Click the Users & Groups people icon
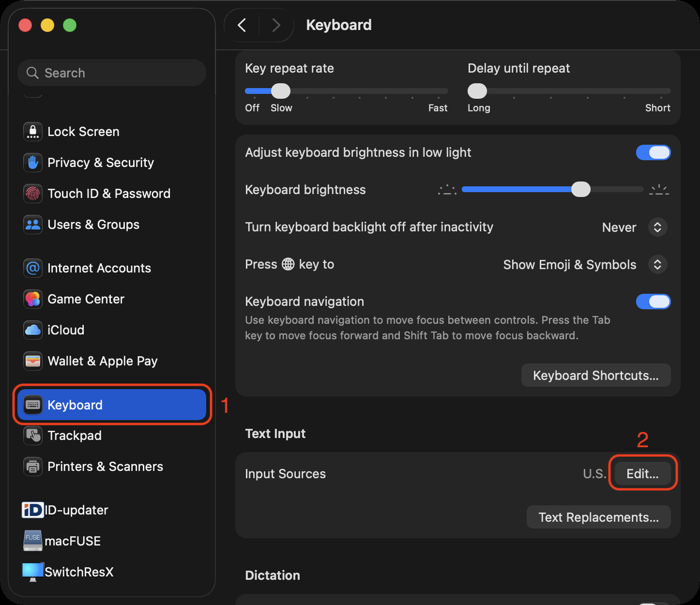Viewport: 700px width, 605px height. tap(33, 225)
